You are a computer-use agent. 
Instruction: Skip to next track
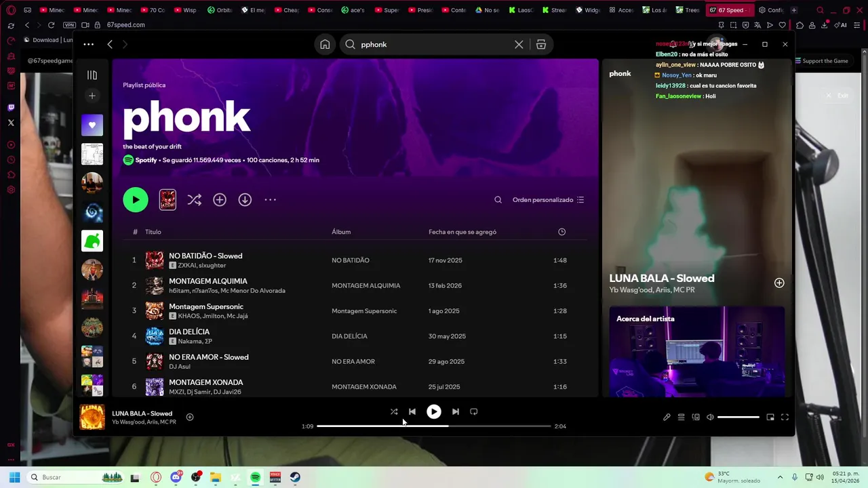456,411
